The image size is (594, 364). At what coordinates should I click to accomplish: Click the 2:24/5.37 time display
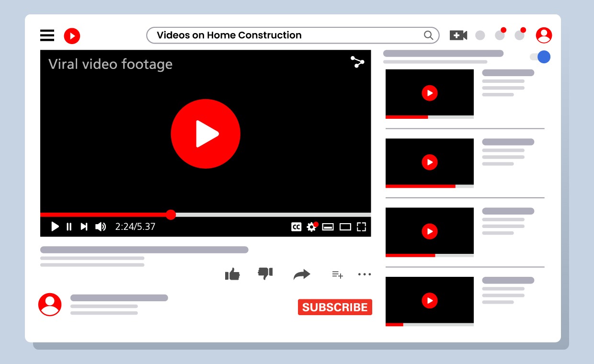[136, 227]
